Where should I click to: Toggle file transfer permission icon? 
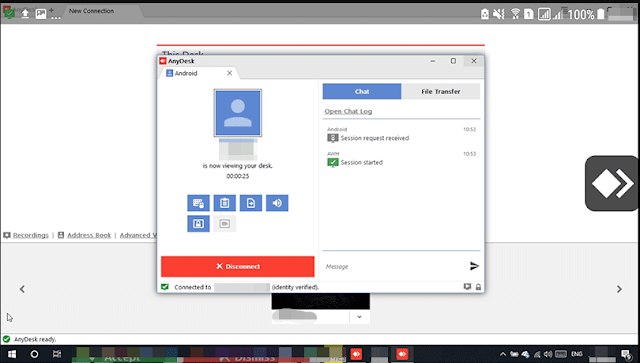[251, 203]
